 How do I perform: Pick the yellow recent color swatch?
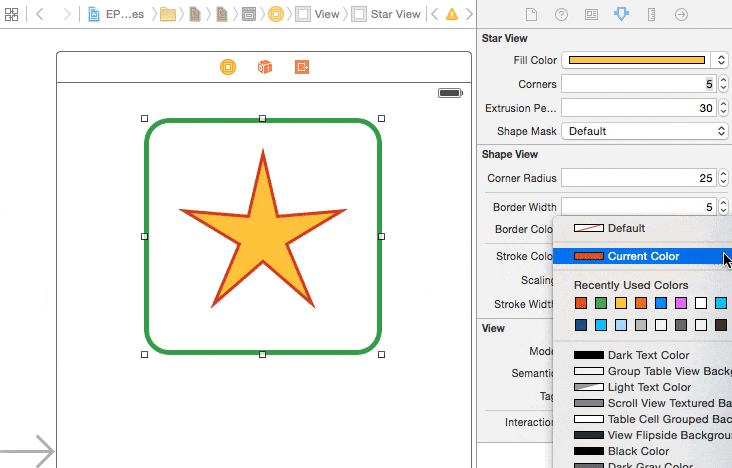621,303
